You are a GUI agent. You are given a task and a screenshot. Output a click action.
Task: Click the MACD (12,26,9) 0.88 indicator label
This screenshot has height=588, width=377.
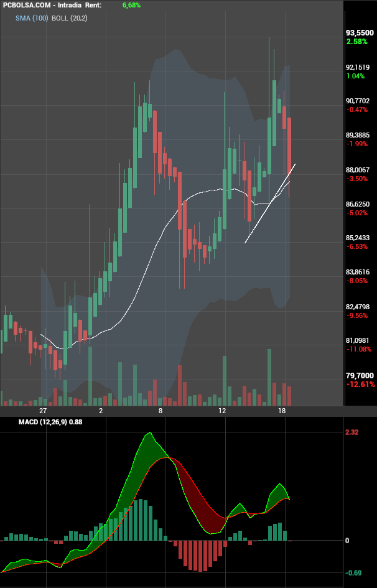[x=50, y=422]
